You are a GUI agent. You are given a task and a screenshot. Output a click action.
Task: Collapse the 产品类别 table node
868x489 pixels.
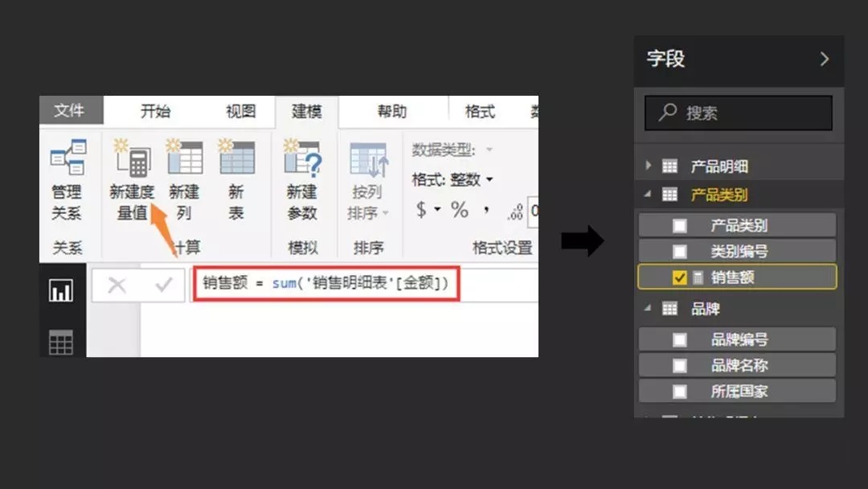[648, 195]
